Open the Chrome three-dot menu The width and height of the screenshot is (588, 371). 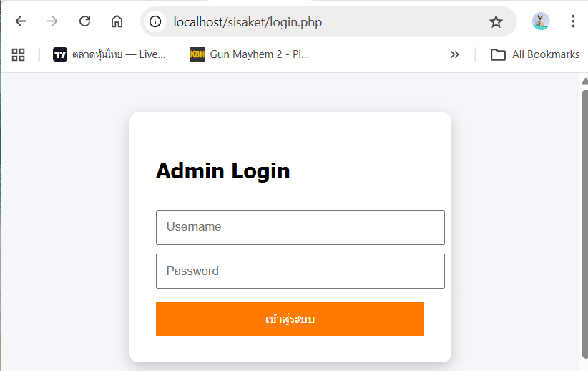pos(573,21)
